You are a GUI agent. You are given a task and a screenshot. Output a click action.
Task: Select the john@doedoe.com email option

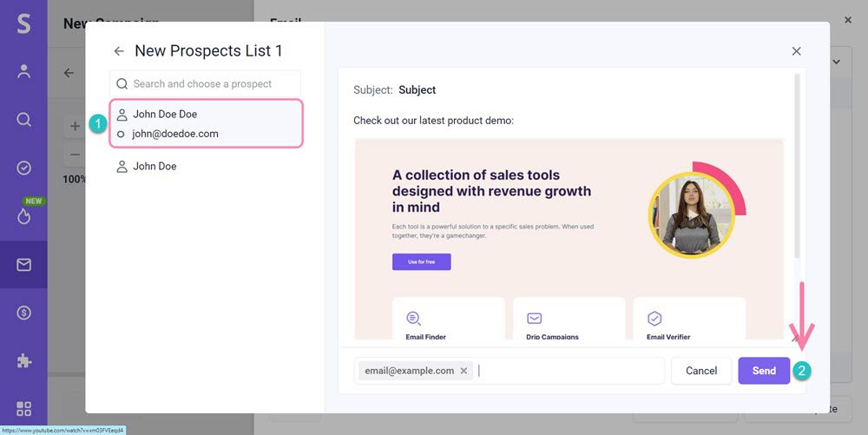[x=174, y=134]
